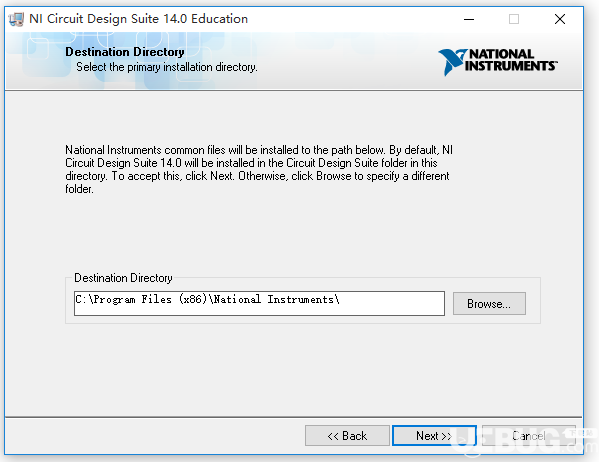Screen dimensions: 599x462
Task: Click the 'Destination Directory' group label
Action: click(x=123, y=278)
